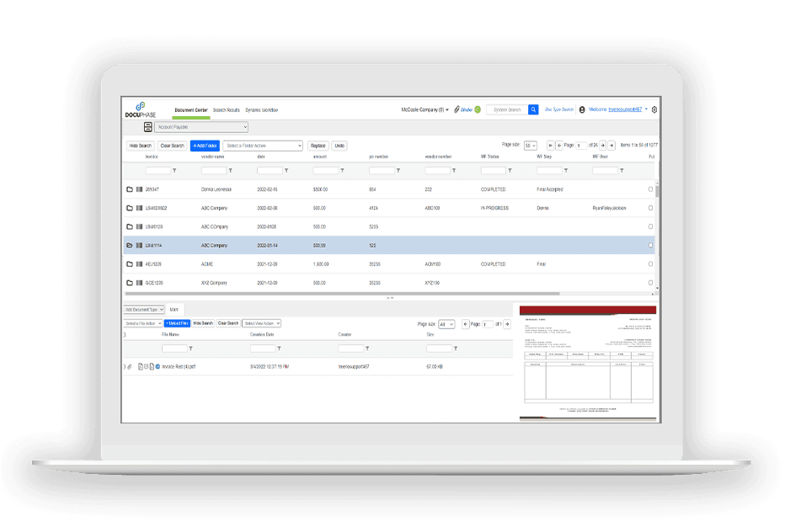Viewport: 790px width, 532px height.
Task: Click the user profile icon next to Welcome
Action: click(582, 109)
